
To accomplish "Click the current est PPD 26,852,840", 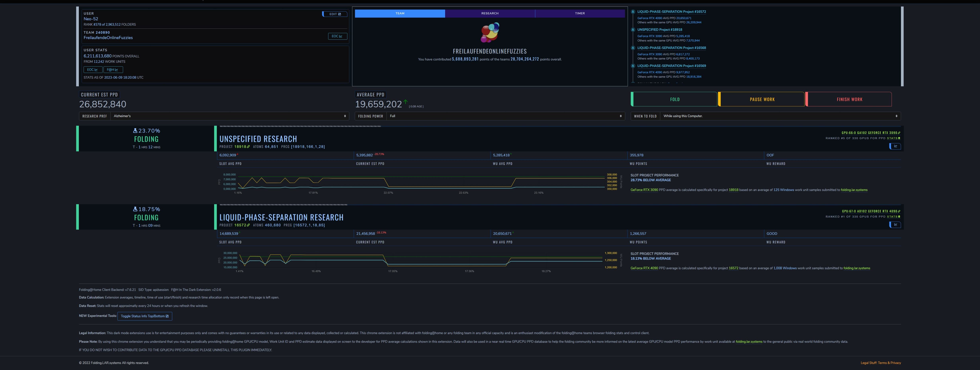I will (x=103, y=104).
